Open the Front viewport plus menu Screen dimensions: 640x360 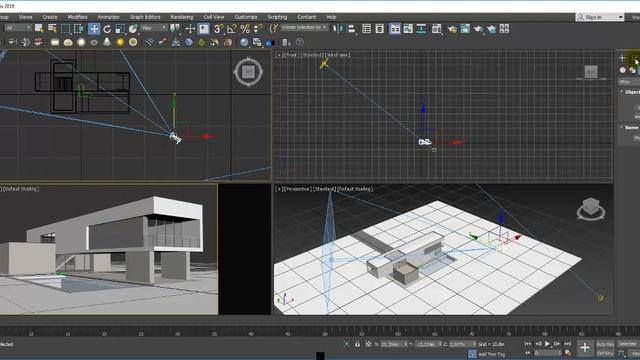click(279, 55)
